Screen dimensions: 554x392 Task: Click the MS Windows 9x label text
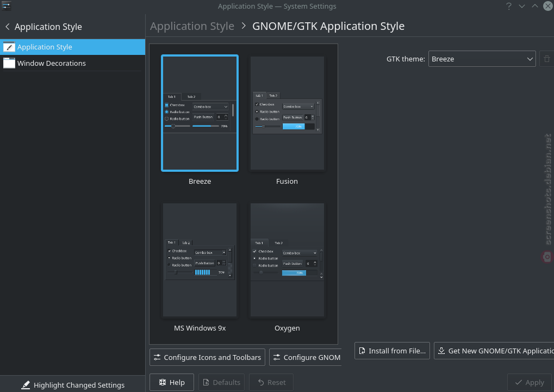(200, 328)
